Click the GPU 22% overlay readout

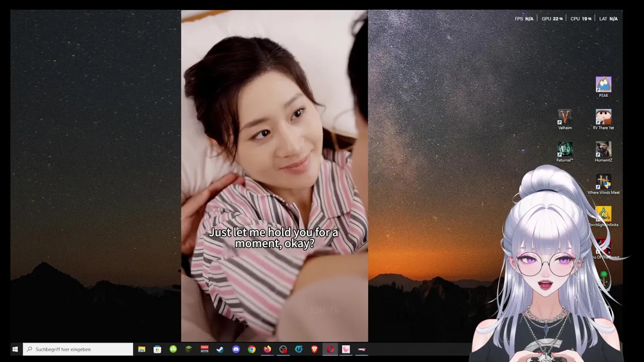coord(552,19)
